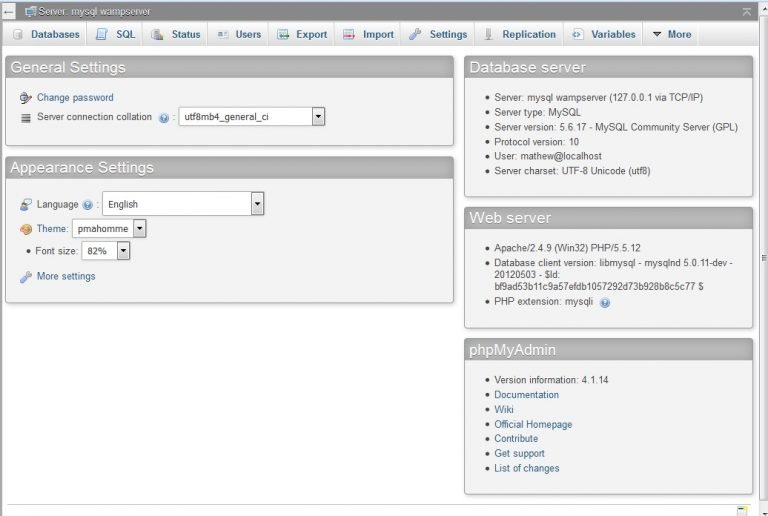Open the Export tab

302,34
